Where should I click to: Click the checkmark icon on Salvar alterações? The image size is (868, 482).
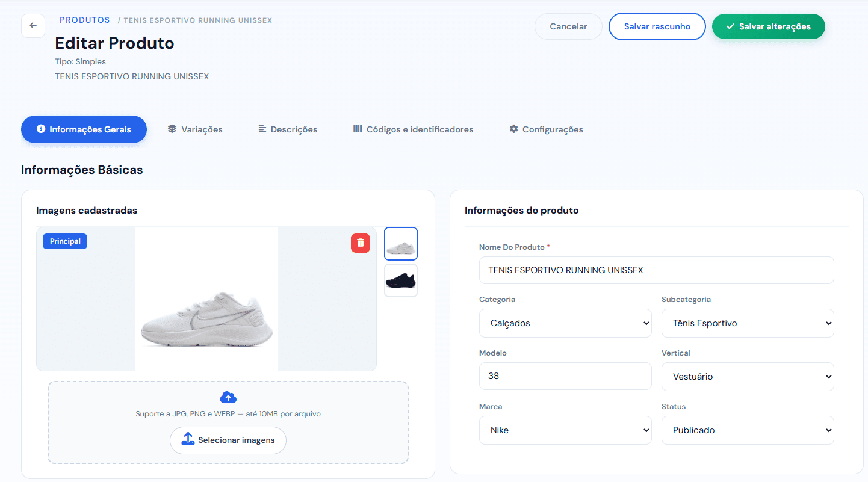tap(731, 26)
